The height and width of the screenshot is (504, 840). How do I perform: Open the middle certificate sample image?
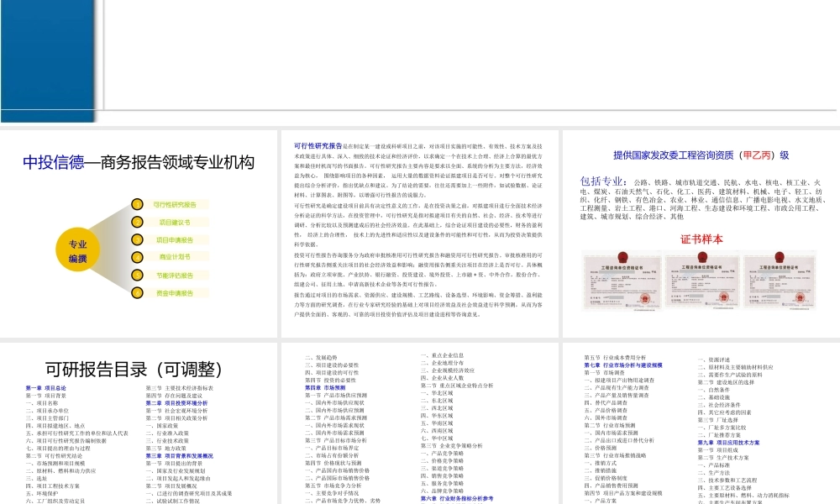tap(701, 281)
